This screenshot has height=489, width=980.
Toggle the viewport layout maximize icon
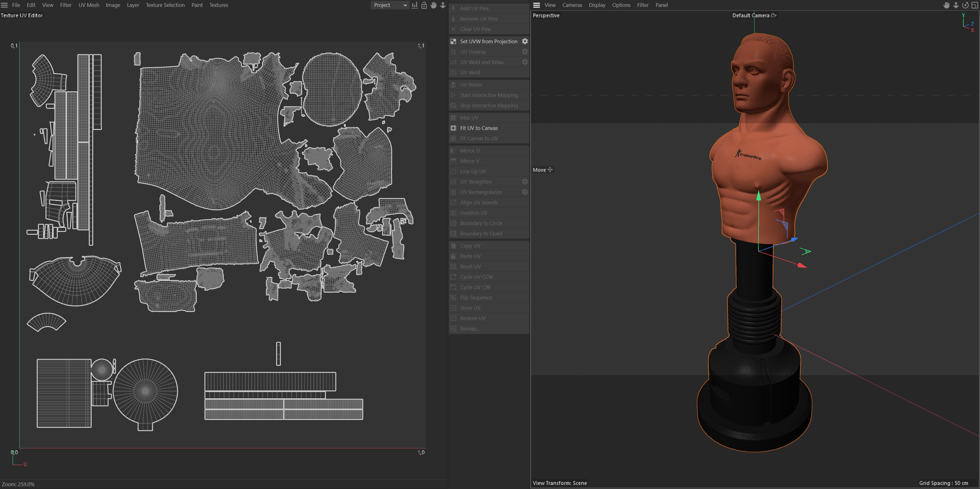pos(975,5)
